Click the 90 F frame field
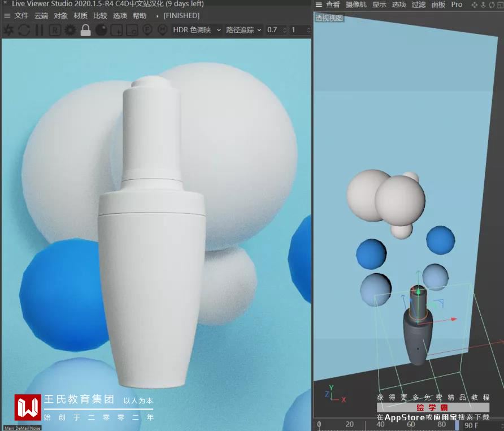The height and width of the screenshot is (431, 504). [x=472, y=425]
